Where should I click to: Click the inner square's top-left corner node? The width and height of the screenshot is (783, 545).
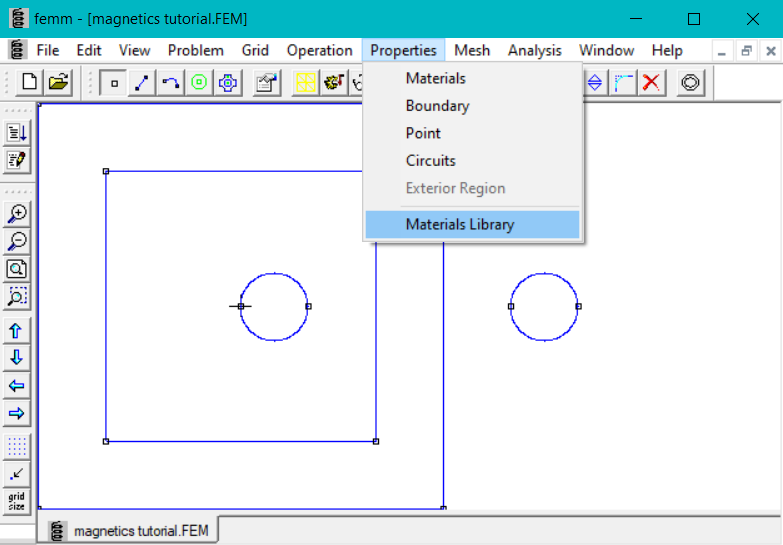coord(106,171)
